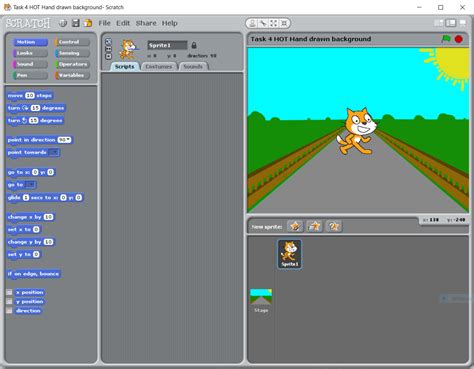474x369 pixels.
Task: Select Sprite1 in the sprite list
Action: coord(290,254)
